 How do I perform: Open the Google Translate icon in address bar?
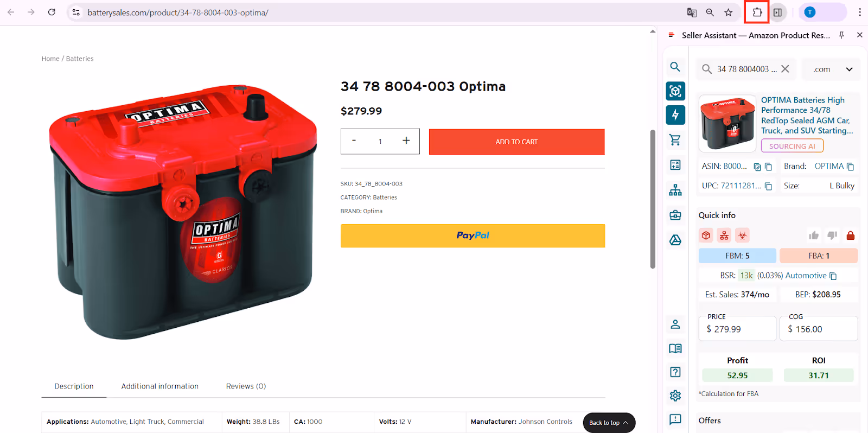click(x=692, y=12)
